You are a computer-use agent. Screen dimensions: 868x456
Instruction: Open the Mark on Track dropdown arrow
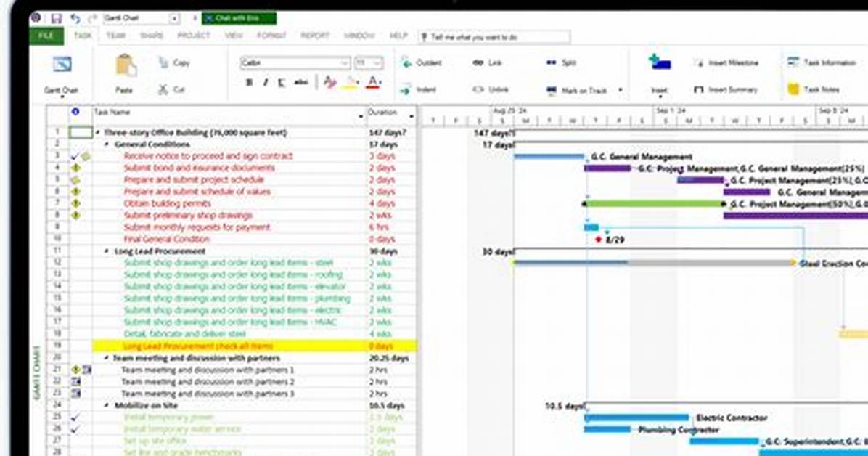pyautogui.click(x=620, y=90)
